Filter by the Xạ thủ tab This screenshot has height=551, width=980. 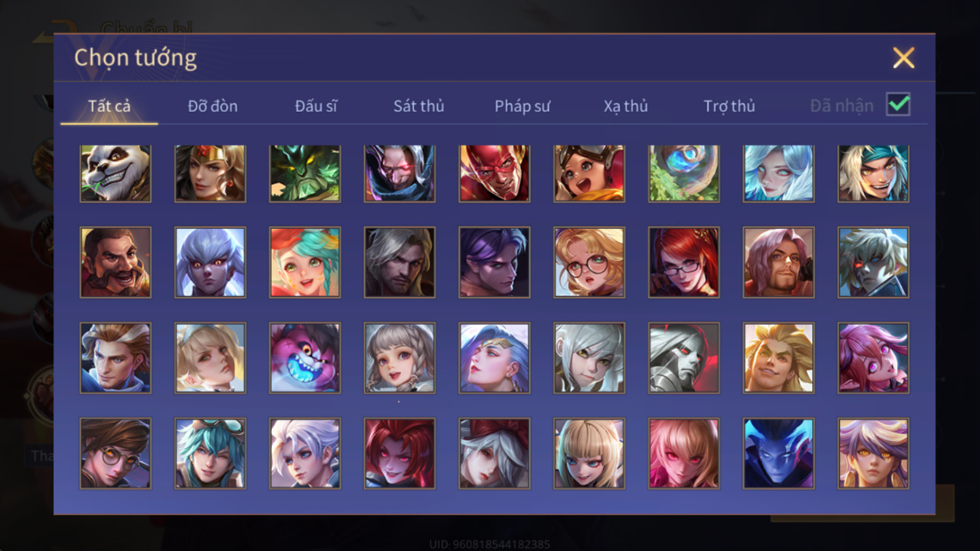626,106
